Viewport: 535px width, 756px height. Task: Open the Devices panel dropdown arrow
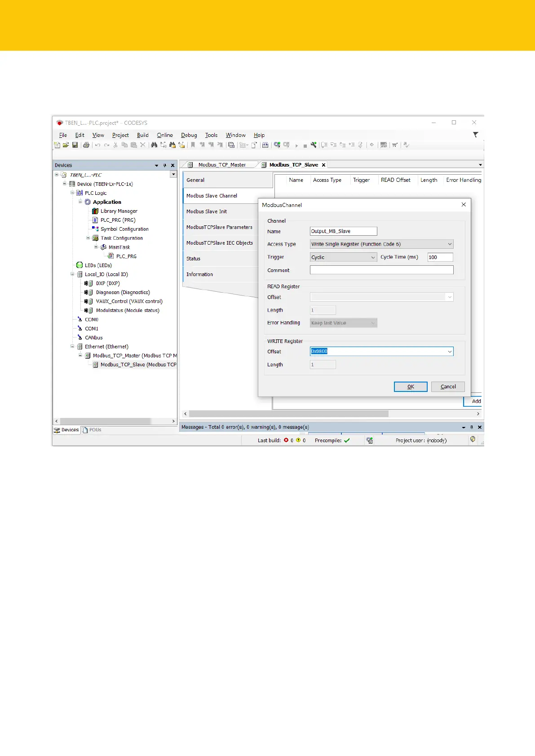(156, 165)
